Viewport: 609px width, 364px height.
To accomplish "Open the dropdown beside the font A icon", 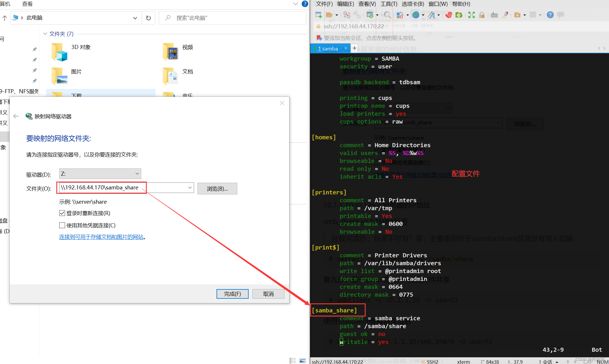I will coord(439,15).
